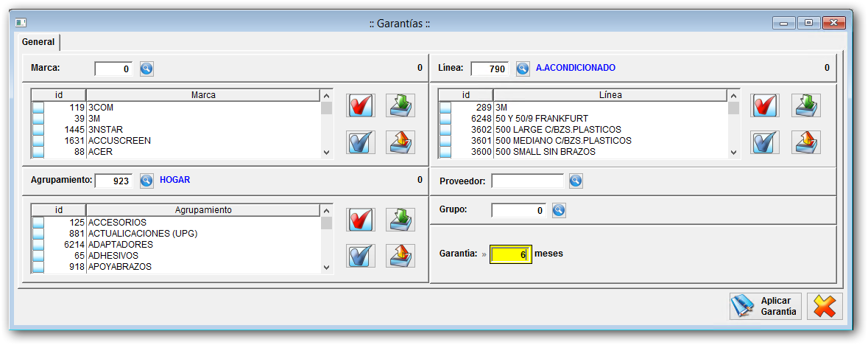The width and height of the screenshot is (868, 345).
Task: Click red checkmark icon in Marca panel
Action: 361,105
